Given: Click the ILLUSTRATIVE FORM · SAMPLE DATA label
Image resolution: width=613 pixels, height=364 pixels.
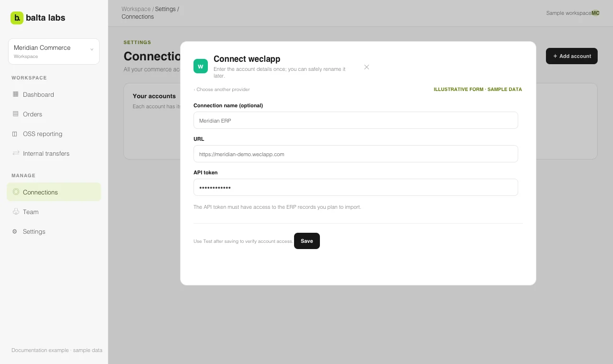Looking at the screenshot, I should coord(478,90).
